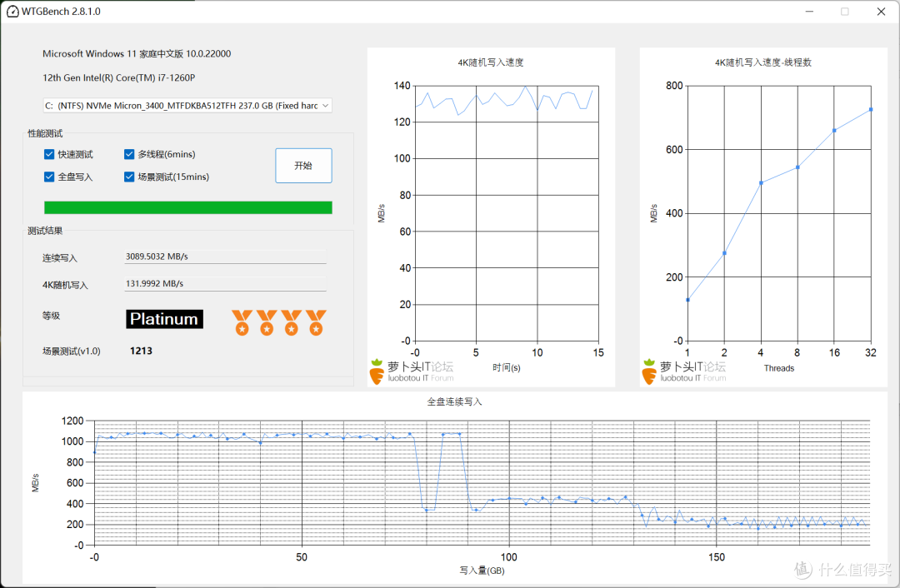Viewport: 900px width, 588px height.
Task: Click the 写入量(GB) axis label
Action: [482, 571]
